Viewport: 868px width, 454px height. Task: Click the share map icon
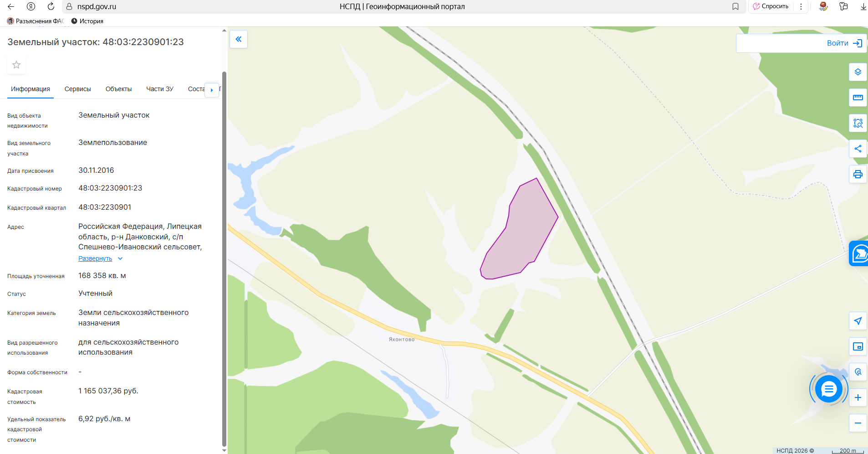[858, 149]
